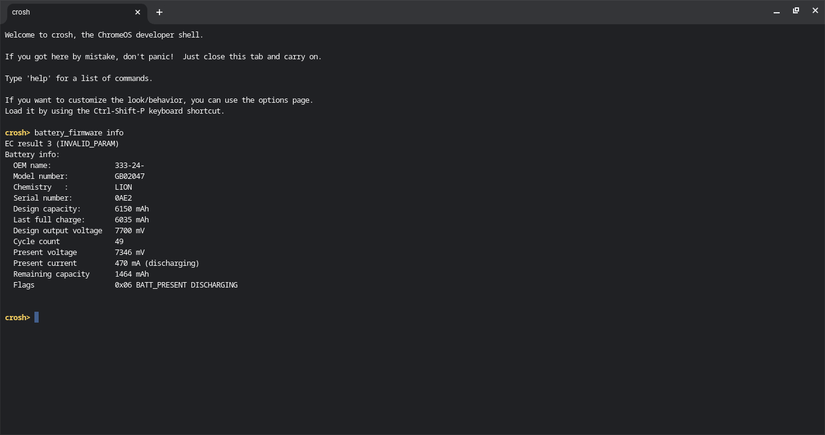Click the battery_firmware info command text
Image resolution: width=825 pixels, height=435 pixels.
[79, 133]
